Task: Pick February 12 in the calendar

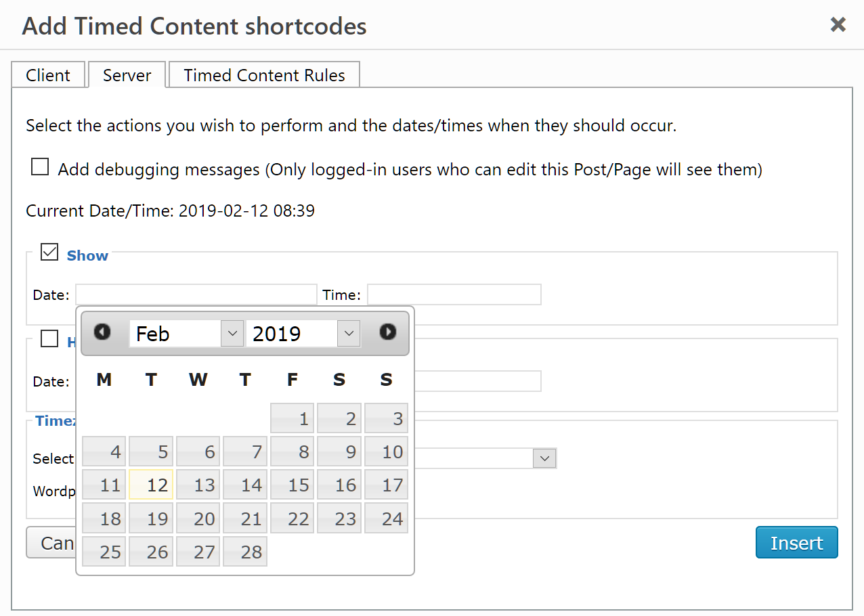Action: tap(151, 485)
